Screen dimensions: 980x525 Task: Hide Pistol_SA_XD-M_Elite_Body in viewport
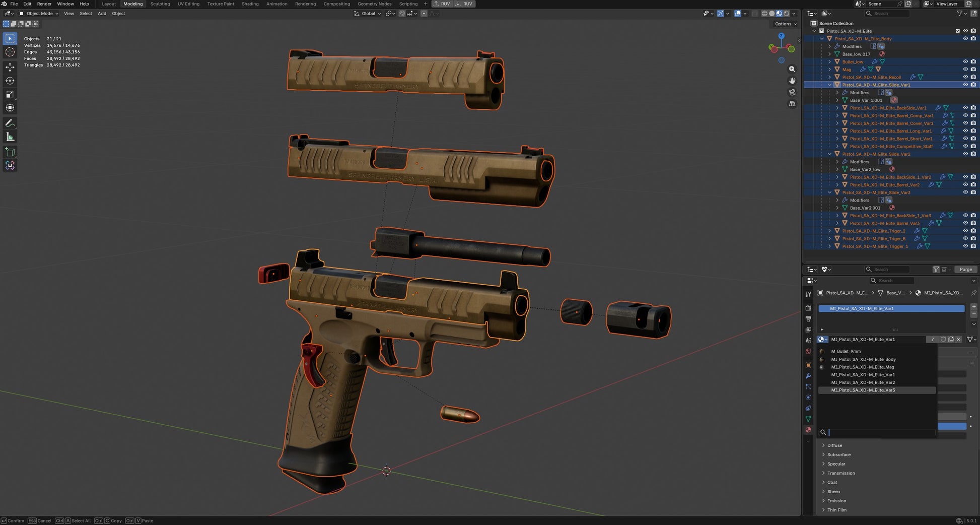965,39
